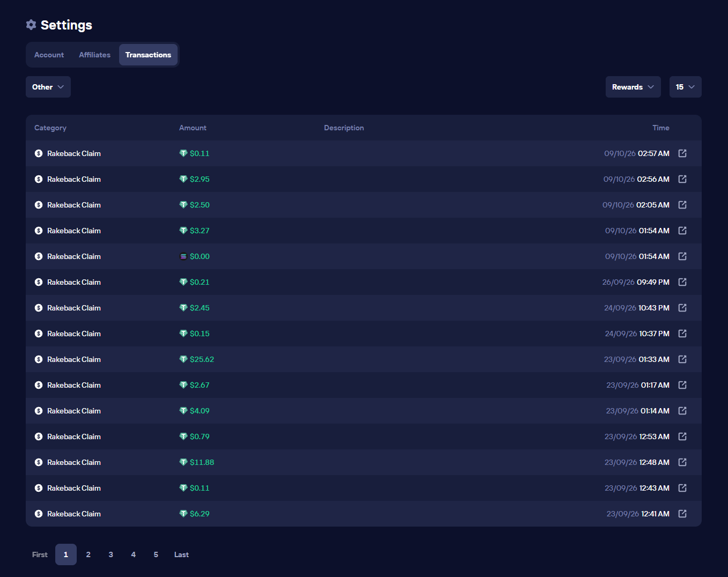Open external link for 10:37 PM transaction
Screen dimensions: 728x577
[682, 334]
